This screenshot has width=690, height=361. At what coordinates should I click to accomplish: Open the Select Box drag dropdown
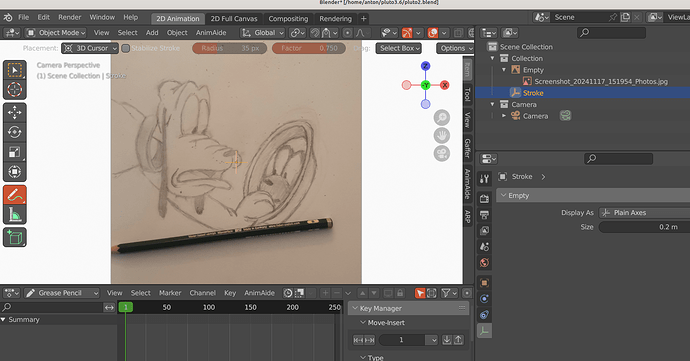pos(399,48)
